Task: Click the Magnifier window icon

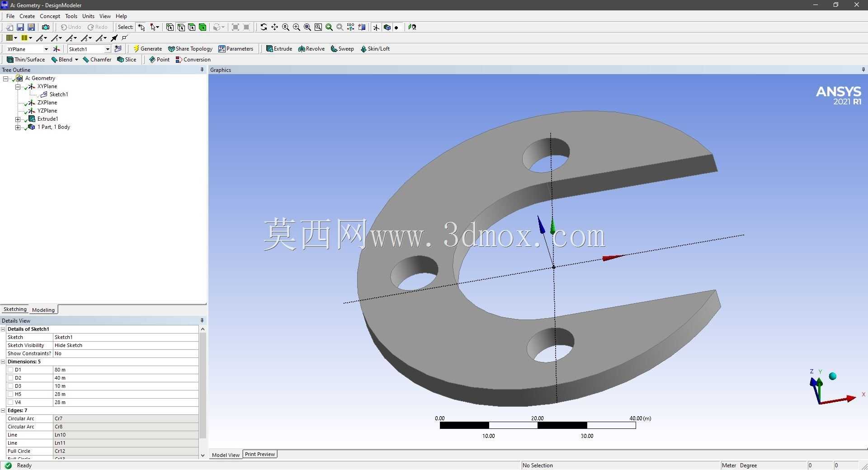Action: click(318, 27)
